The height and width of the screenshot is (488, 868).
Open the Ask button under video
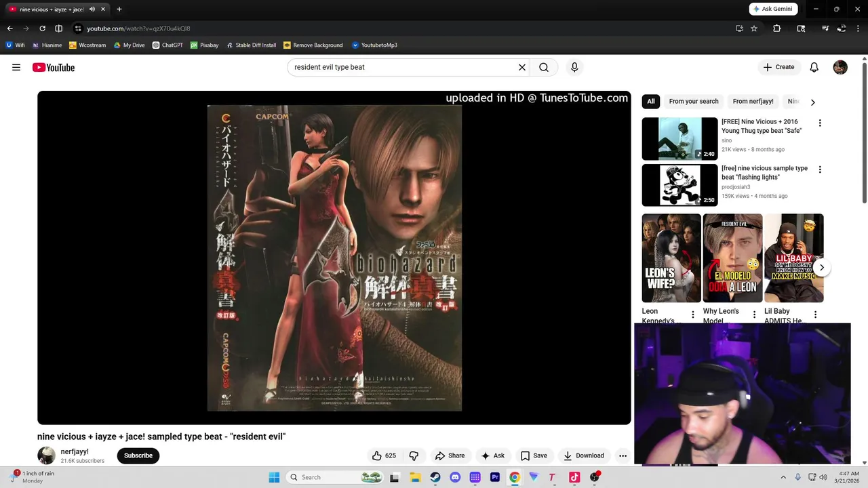tap(493, 455)
